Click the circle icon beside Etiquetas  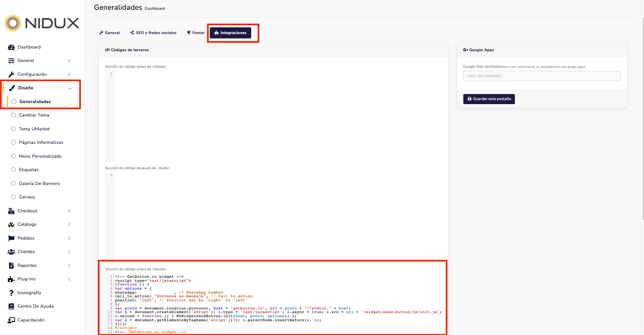click(x=13, y=170)
